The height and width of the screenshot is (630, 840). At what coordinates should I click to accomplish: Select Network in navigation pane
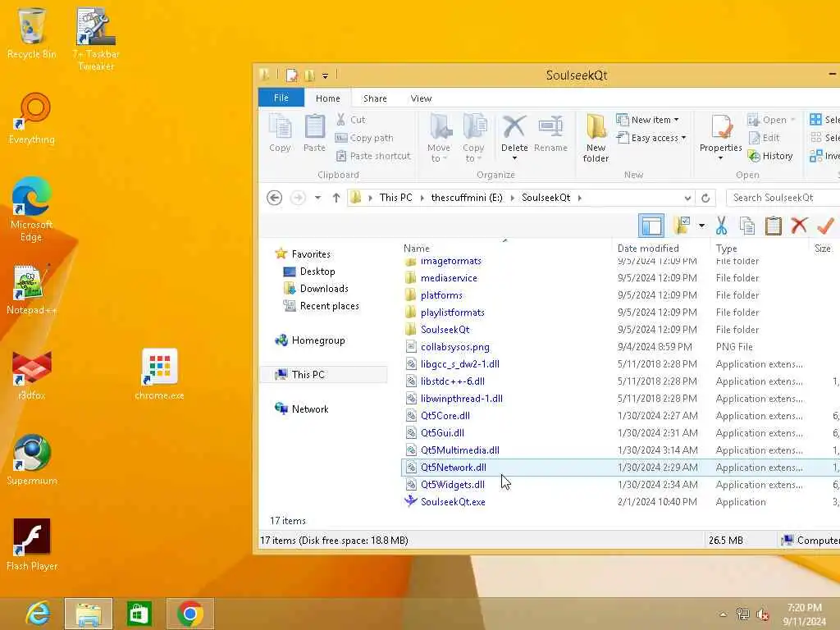pos(309,409)
